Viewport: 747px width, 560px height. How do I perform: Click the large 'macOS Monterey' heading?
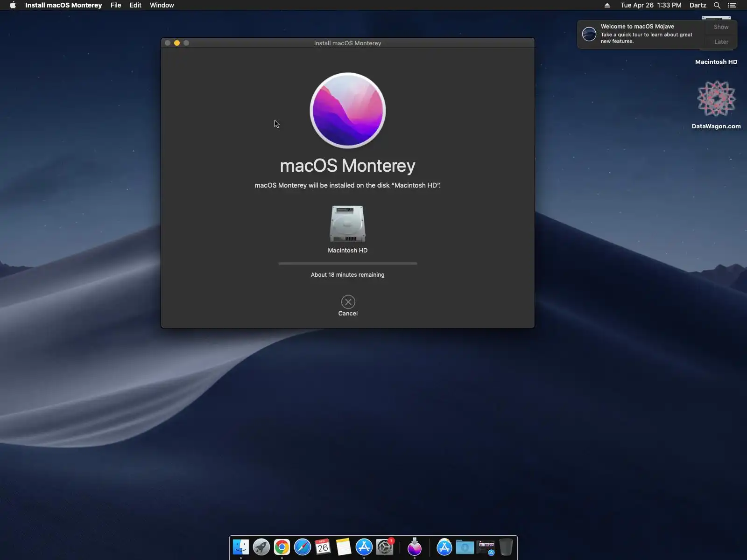pos(348,166)
